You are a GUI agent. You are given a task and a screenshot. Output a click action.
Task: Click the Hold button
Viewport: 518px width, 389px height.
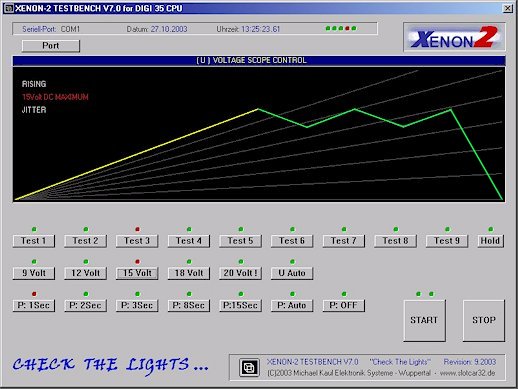pyautogui.click(x=490, y=241)
